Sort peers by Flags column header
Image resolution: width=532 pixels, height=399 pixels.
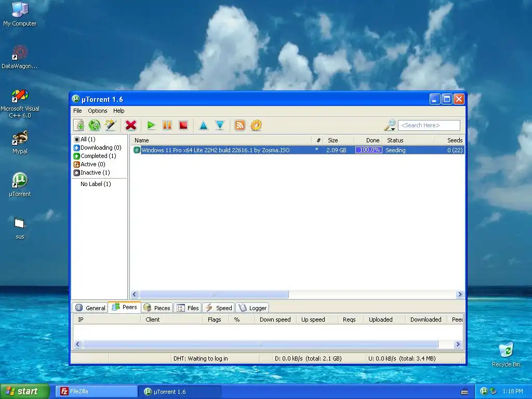[216, 320]
